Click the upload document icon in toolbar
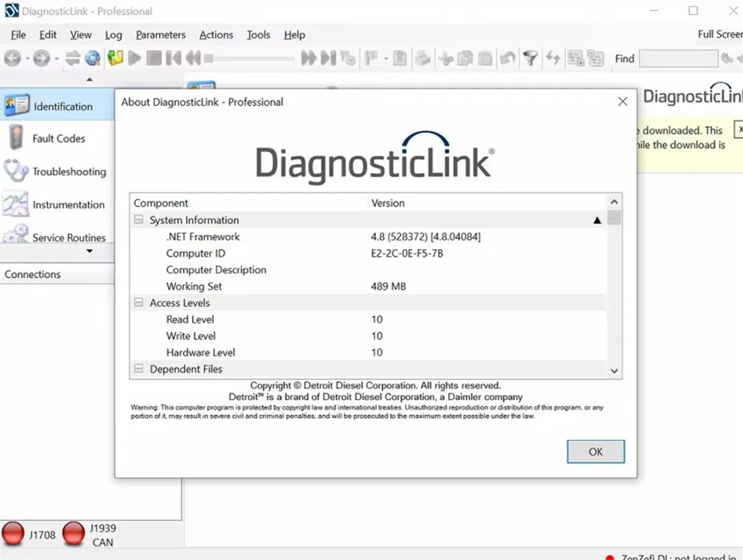The image size is (743, 560). (400, 58)
